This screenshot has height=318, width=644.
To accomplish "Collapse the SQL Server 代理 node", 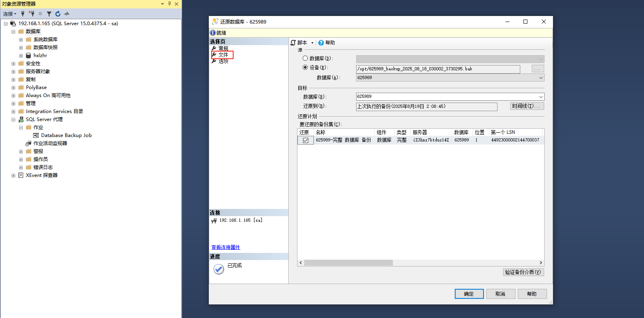I will (13, 119).
